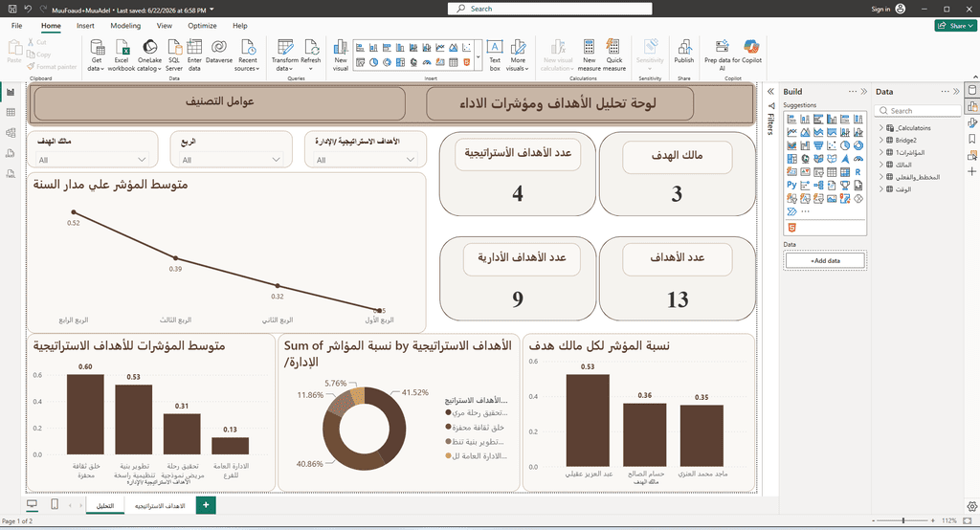Choose the HTML5 custom visual icon
The width and height of the screenshot is (980, 530).
tap(791, 228)
